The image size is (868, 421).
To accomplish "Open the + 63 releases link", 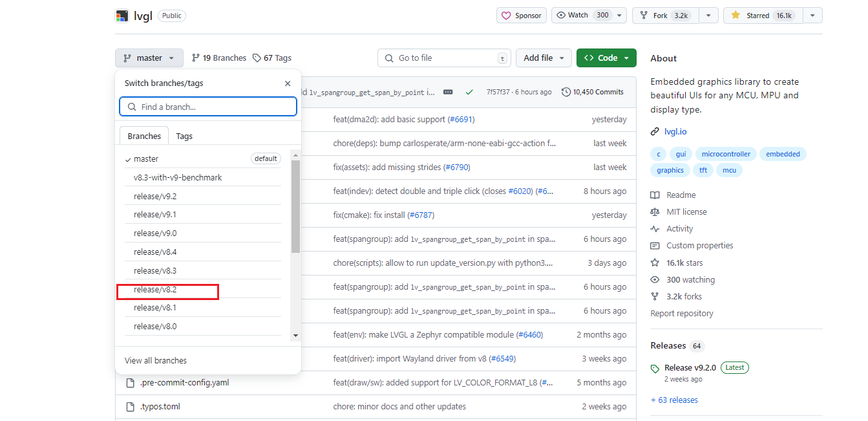I will click(x=674, y=400).
